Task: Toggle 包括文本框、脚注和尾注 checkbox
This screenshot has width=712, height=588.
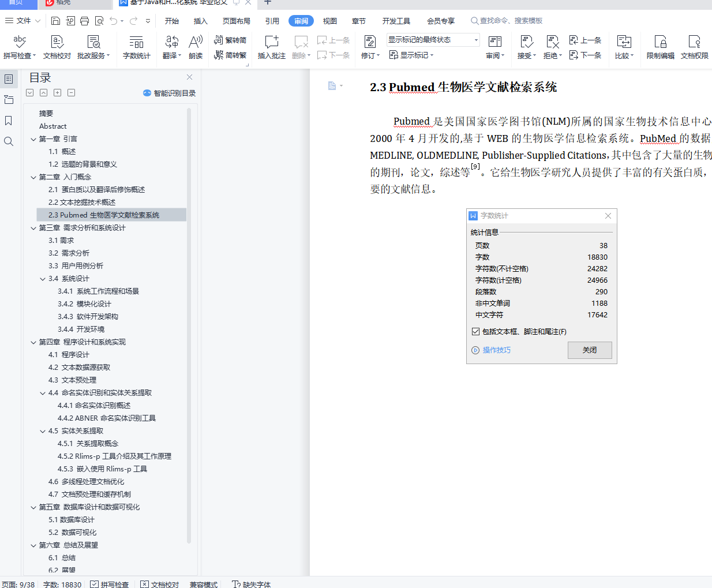Action: point(475,331)
